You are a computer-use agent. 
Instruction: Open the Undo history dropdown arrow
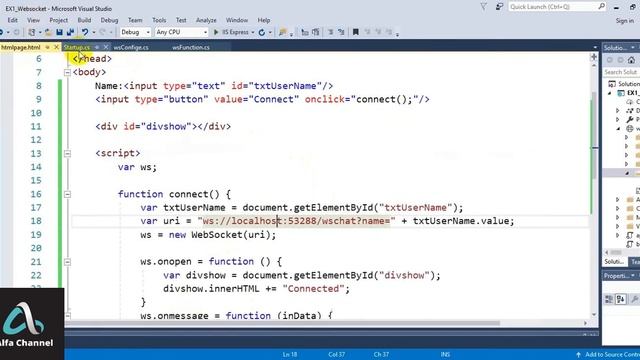coord(93,33)
